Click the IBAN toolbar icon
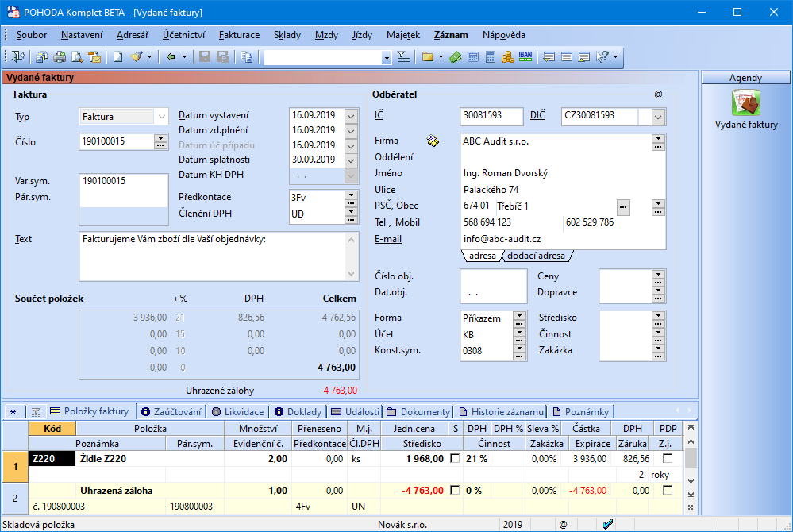The width and height of the screenshot is (793, 532). tap(525, 56)
